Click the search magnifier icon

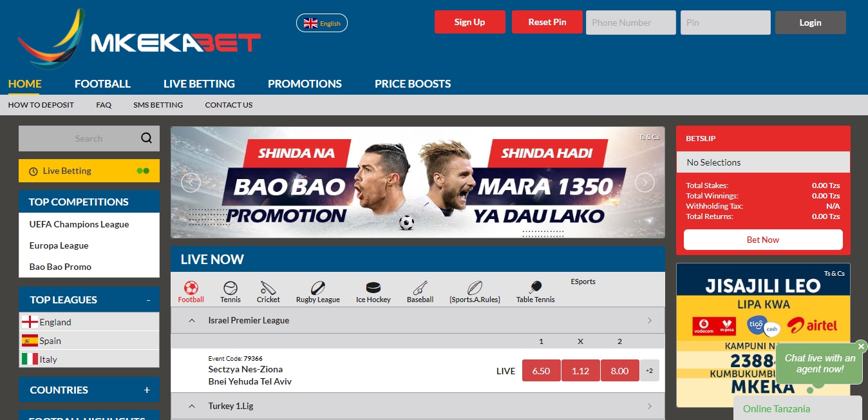click(147, 138)
